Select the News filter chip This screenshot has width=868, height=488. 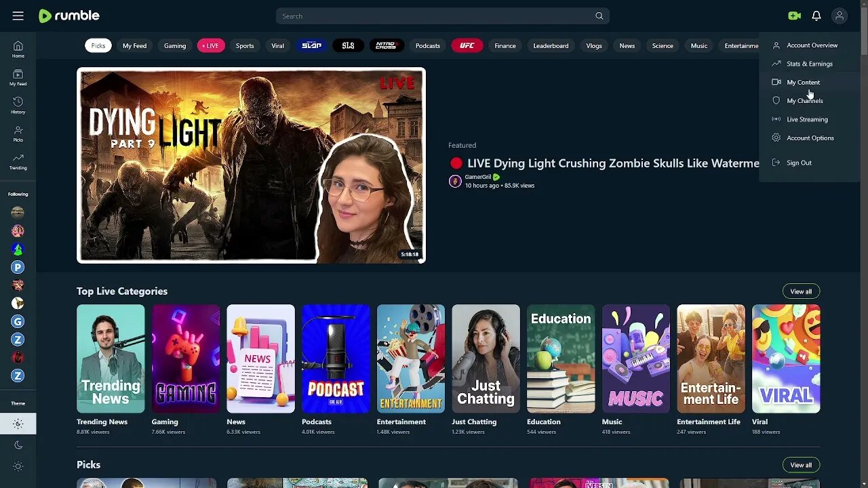(x=627, y=45)
